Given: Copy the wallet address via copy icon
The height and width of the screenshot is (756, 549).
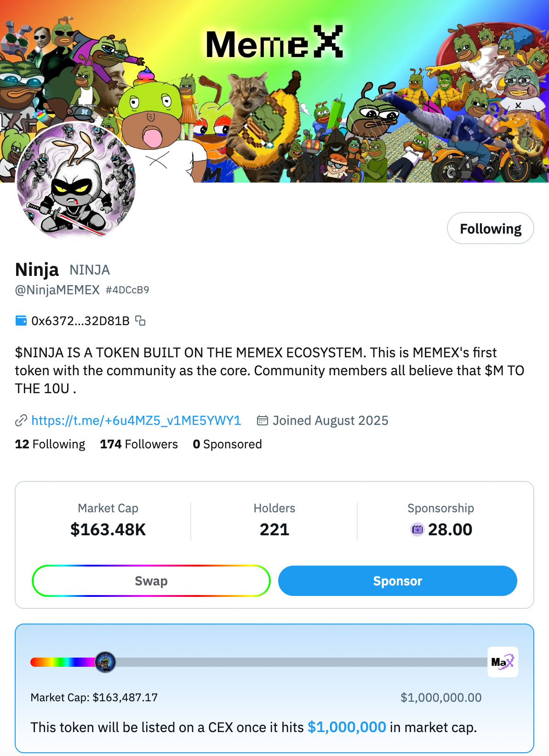Looking at the screenshot, I should click(140, 321).
